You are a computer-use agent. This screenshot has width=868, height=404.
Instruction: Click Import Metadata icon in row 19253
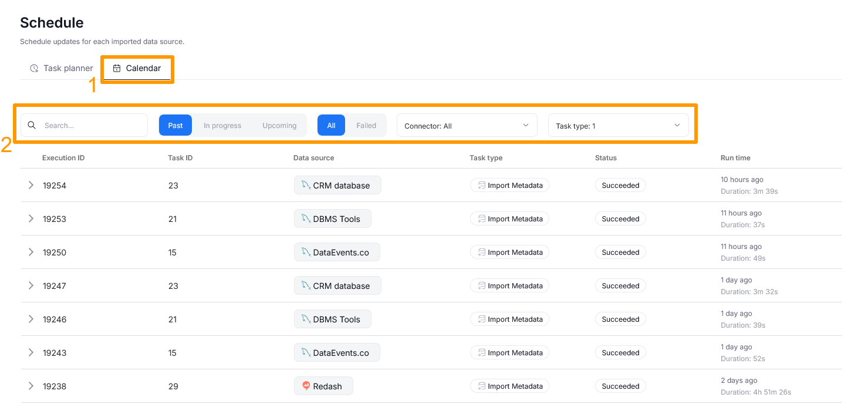click(482, 219)
